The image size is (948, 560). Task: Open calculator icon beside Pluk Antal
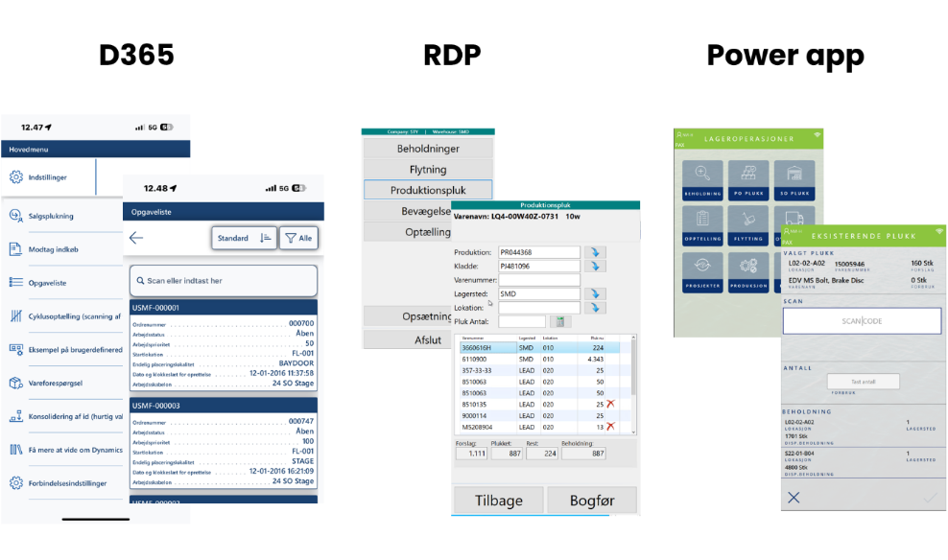[560, 322]
